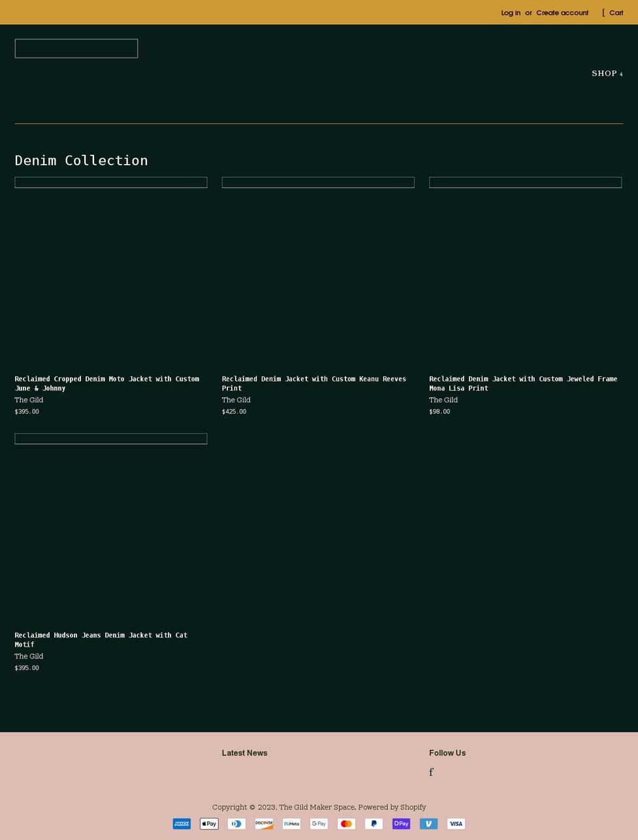This screenshot has height=840, width=638.
Task: Open Reclaimed Hudson Jeans Cat Motif title
Action: [101, 639]
